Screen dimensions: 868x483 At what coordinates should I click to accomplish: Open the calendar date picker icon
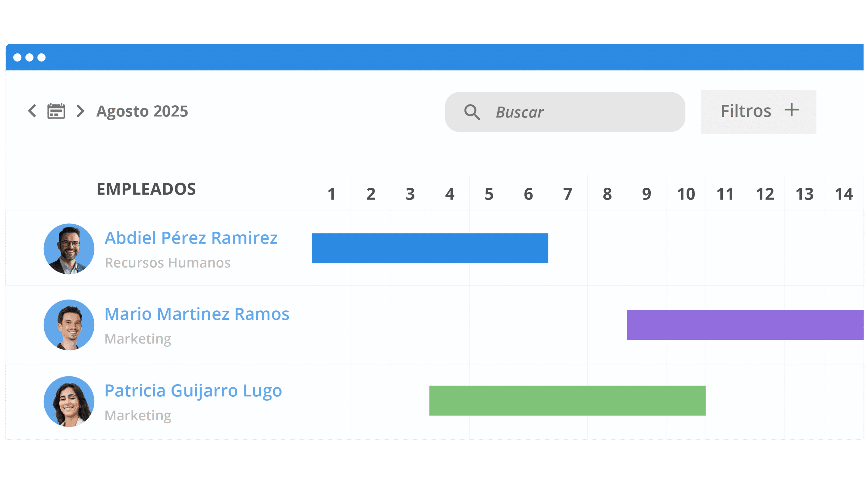[56, 111]
